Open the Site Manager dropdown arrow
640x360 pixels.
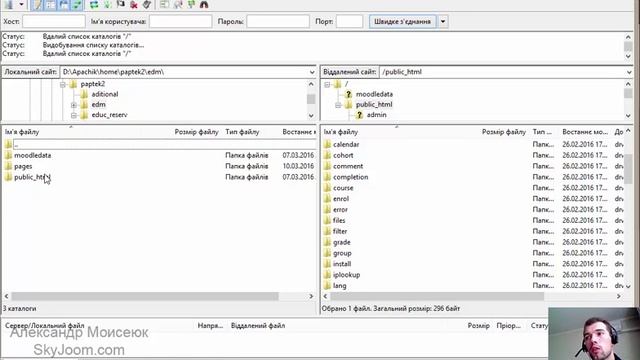click(21, 4)
